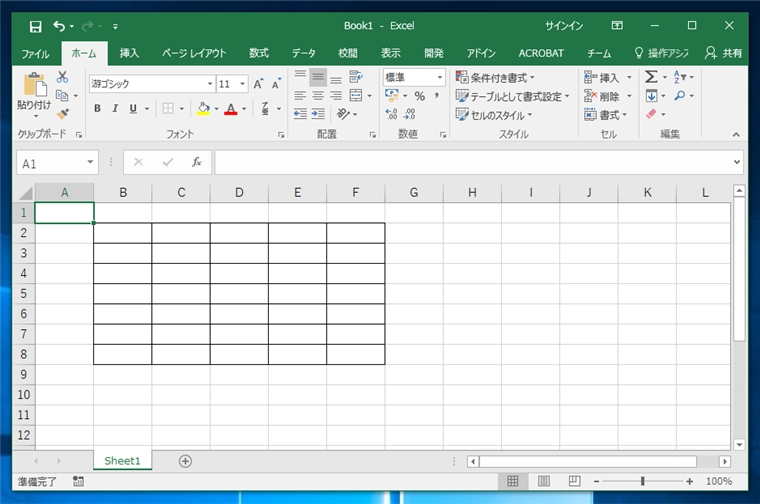The height and width of the screenshot is (504, 760).
Task: Open font dialog launcher in フォント group
Action: tap(281, 135)
